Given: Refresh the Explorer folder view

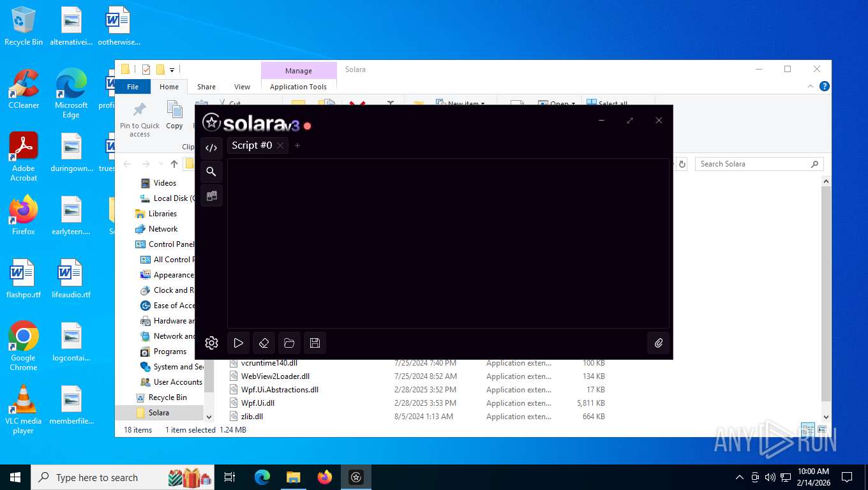Looking at the screenshot, I should click(682, 164).
